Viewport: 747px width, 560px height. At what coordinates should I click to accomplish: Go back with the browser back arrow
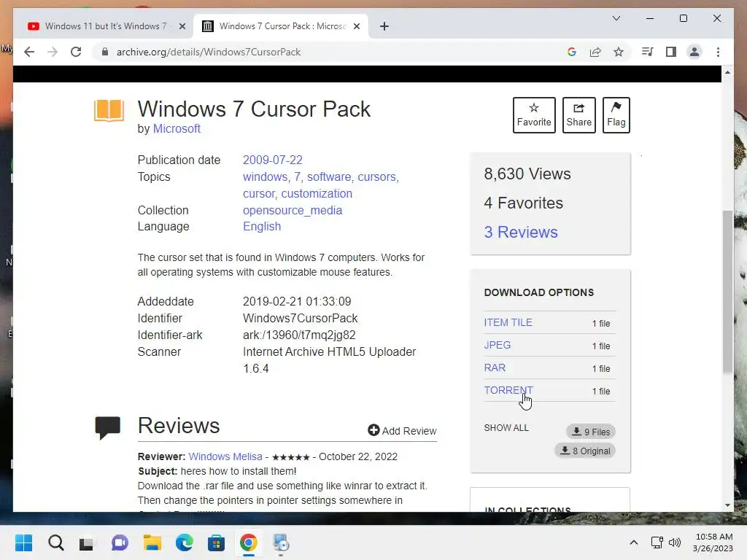tap(29, 52)
